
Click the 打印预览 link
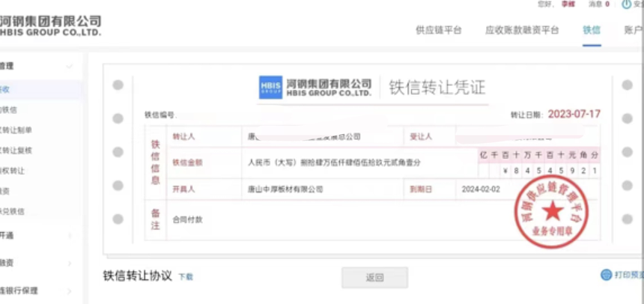click(629, 274)
